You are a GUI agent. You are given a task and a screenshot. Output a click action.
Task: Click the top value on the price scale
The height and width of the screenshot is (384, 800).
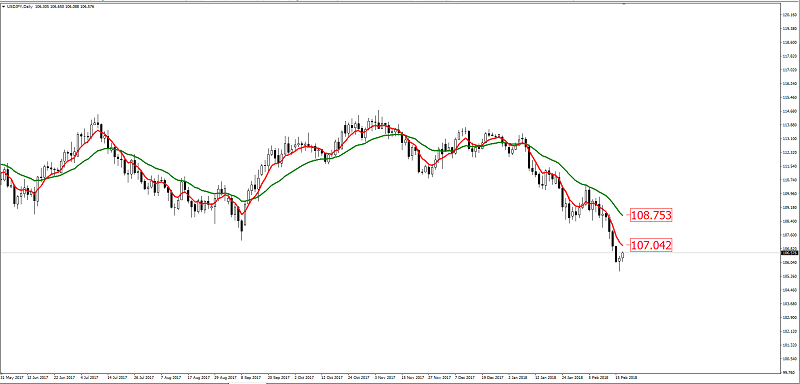pos(790,15)
